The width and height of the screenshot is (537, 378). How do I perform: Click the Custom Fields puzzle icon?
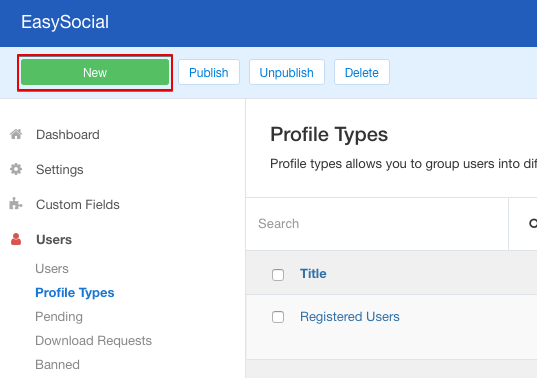(16, 204)
